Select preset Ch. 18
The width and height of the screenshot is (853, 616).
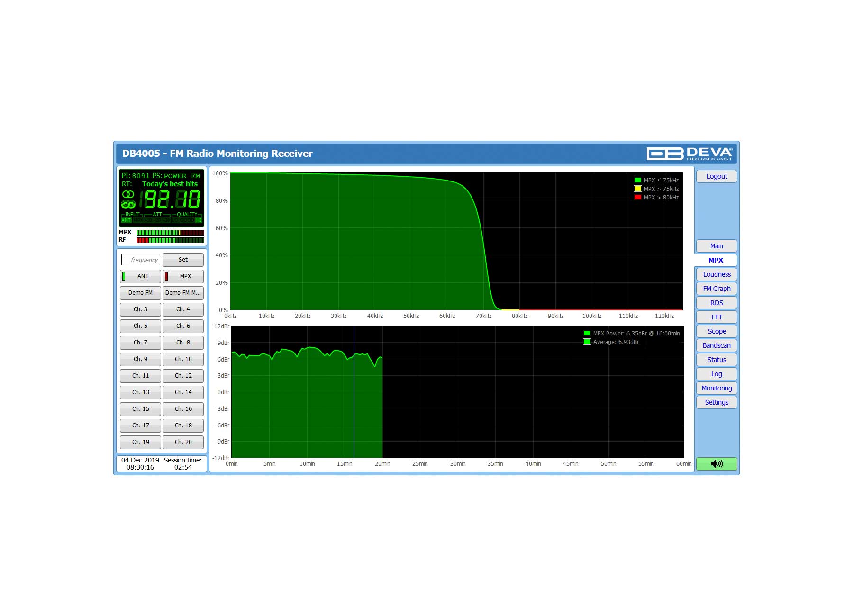[x=183, y=426]
